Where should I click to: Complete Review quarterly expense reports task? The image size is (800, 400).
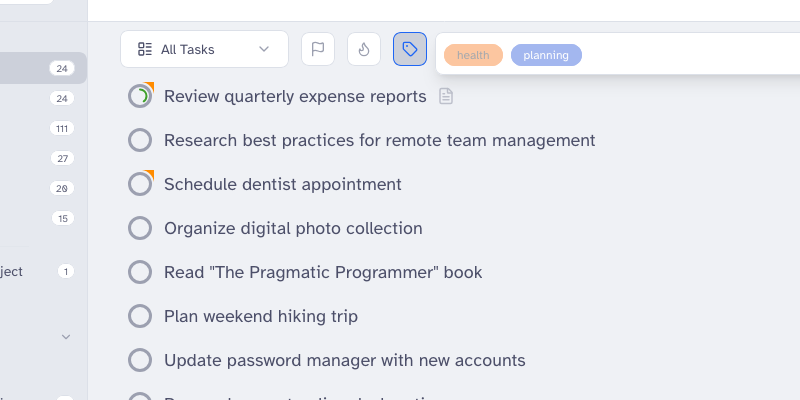point(140,97)
